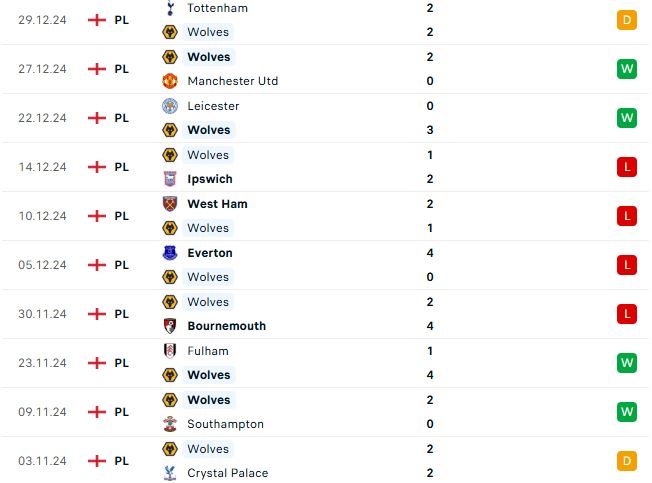Select the West Ham team name
Screen dimensions: 652x483
217,204
